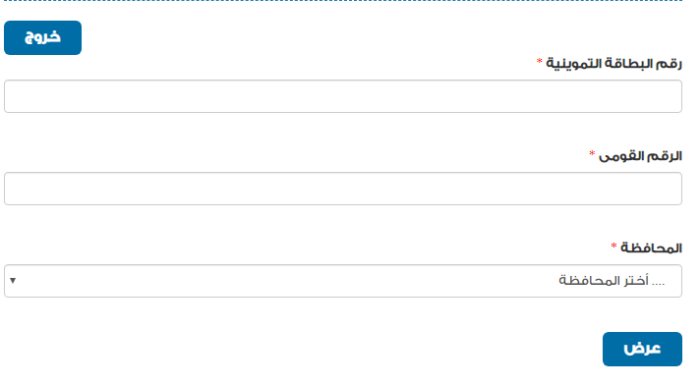
Task: Click the four leading dots in the governorate placeholder
Action: click(658, 284)
